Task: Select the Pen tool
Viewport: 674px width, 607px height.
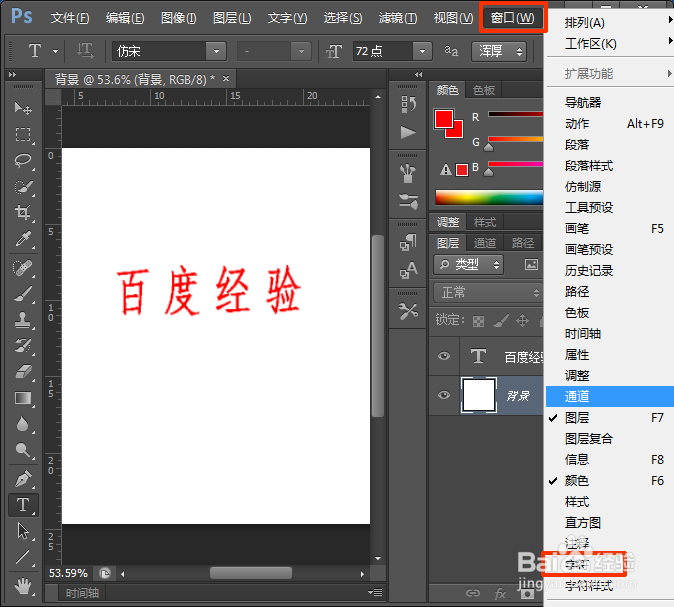Action: point(23,479)
